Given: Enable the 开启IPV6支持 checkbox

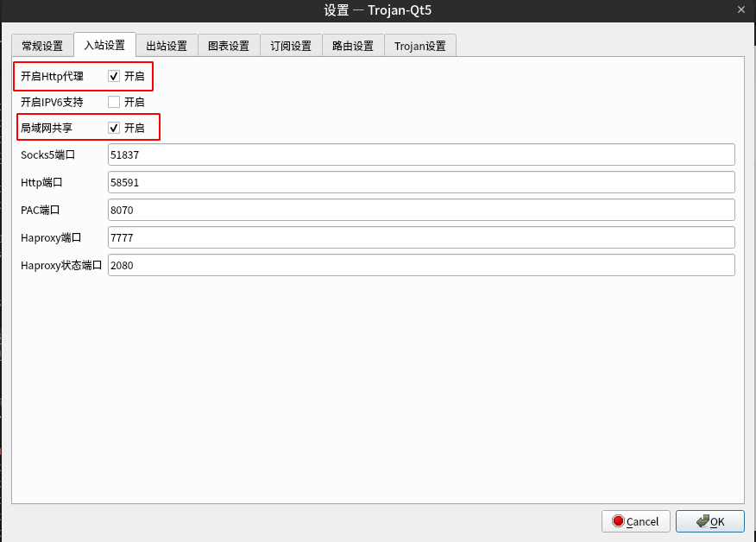Looking at the screenshot, I should pos(114,102).
